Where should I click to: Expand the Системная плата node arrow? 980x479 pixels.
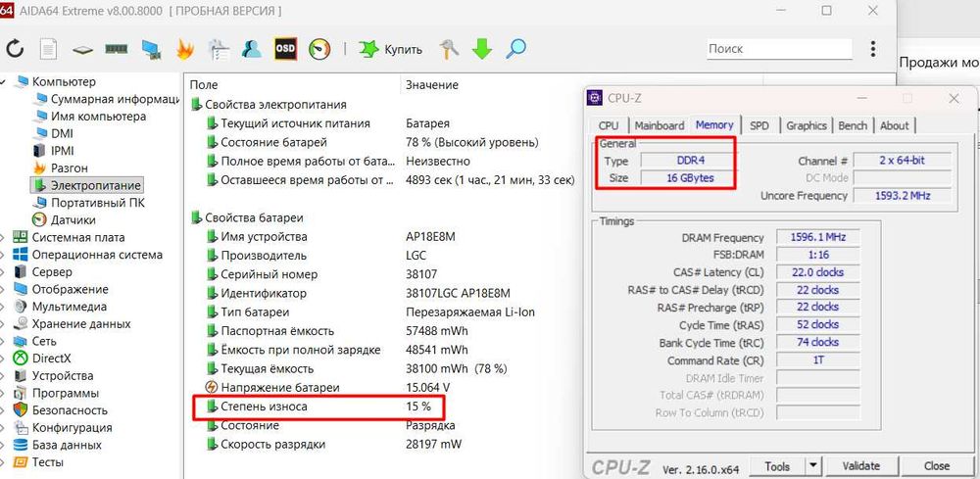pyautogui.click(x=4, y=237)
